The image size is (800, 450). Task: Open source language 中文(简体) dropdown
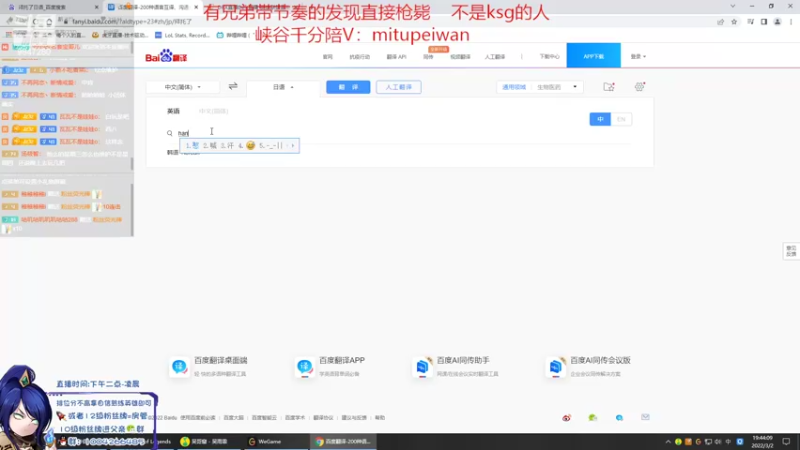pos(183,87)
